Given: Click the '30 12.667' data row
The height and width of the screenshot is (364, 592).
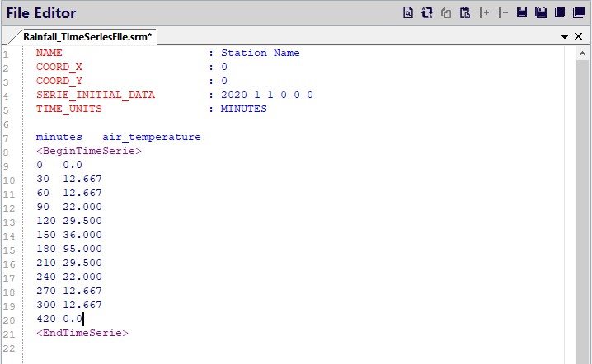Looking at the screenshot, I should (x=69, y=179).
